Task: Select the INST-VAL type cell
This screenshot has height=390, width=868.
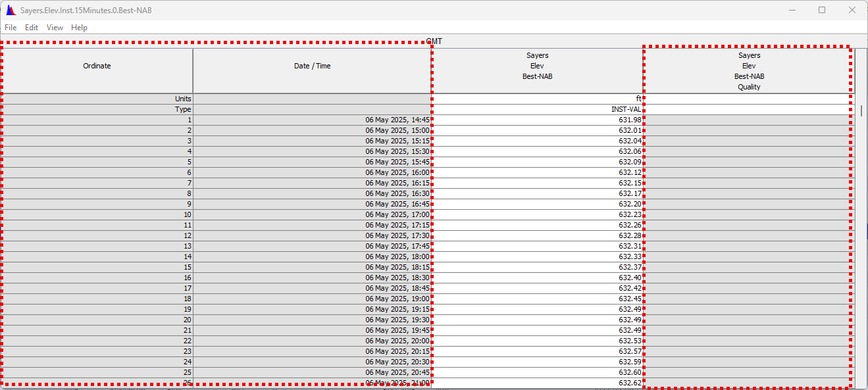Action: coord(537,109)
